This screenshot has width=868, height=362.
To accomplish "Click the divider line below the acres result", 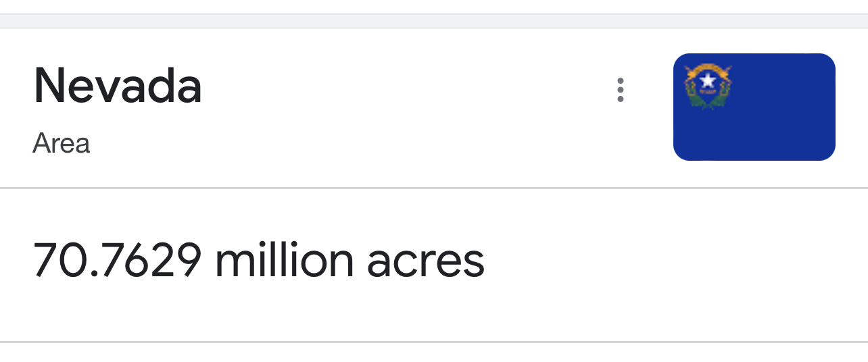I will (x=434, y=342).
